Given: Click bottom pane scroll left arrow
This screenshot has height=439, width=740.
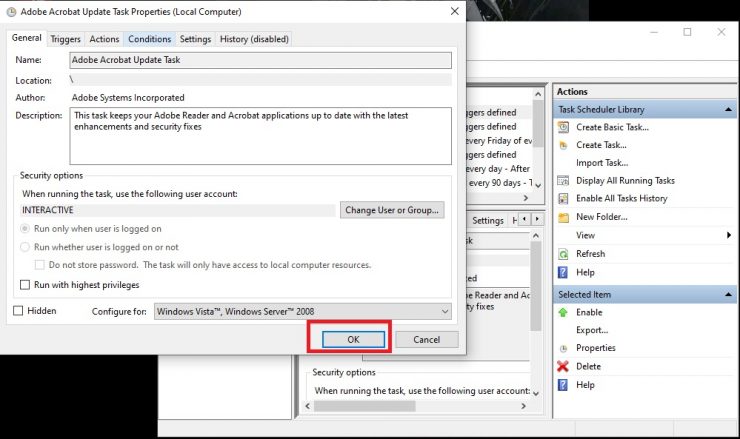Looking at the screenshot, I should [x=308, y=406].
